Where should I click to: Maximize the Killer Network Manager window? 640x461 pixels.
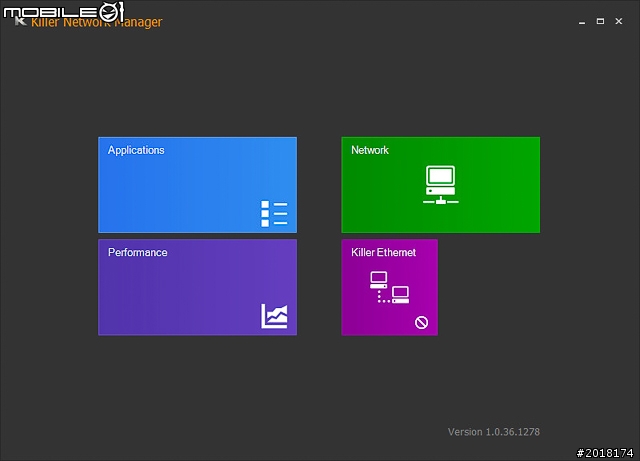pos(600,21)
